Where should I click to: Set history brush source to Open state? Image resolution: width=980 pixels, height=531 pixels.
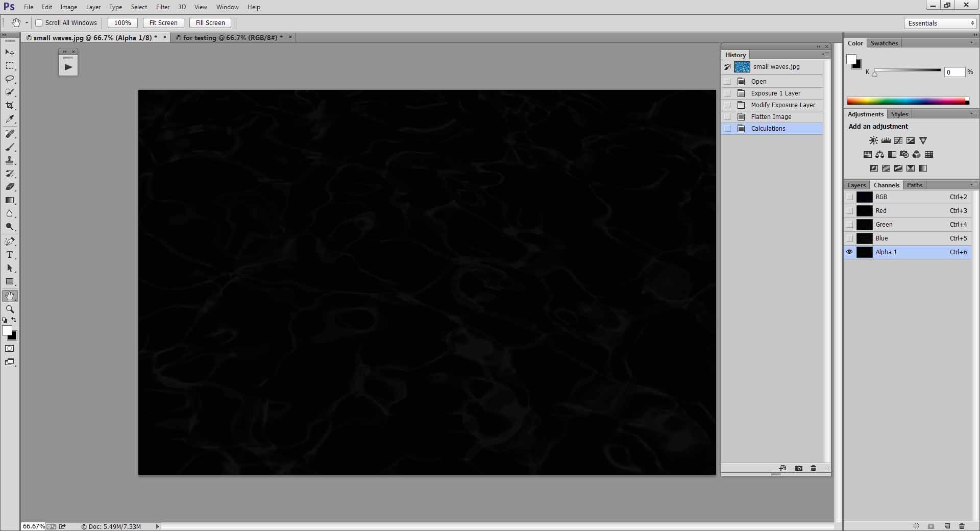727,82
